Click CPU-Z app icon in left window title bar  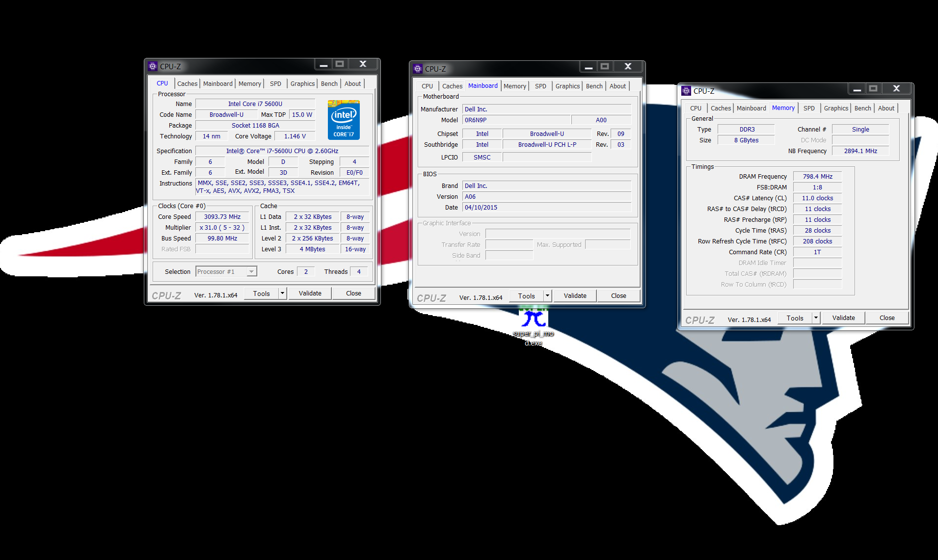click(153, 66)
